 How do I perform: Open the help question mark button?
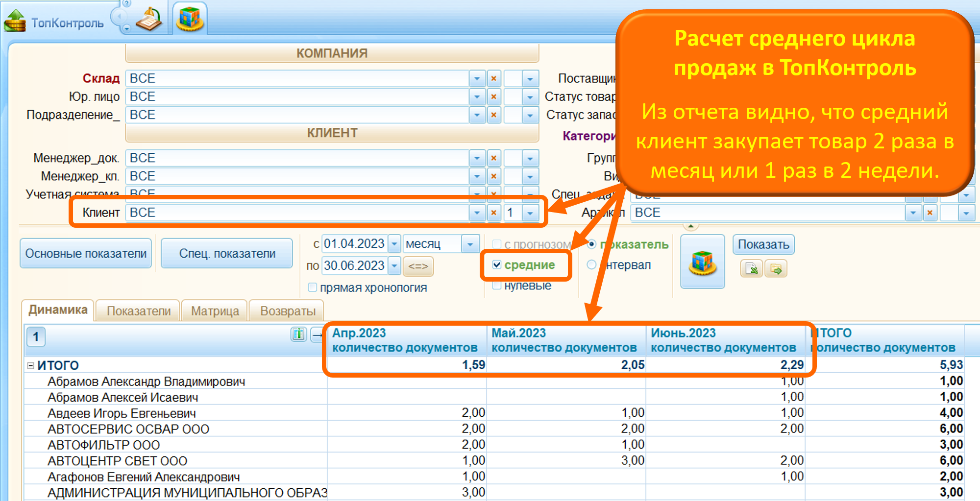(x=126, y=3)
